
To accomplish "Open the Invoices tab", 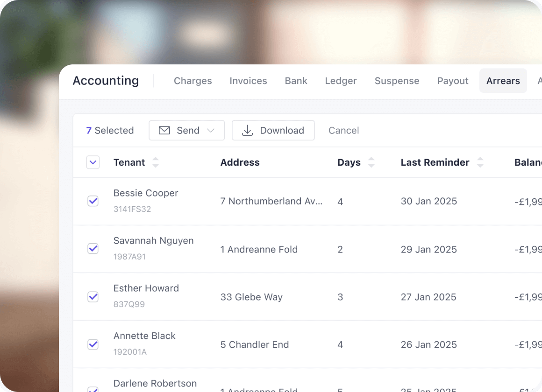I will pos(248,81).
